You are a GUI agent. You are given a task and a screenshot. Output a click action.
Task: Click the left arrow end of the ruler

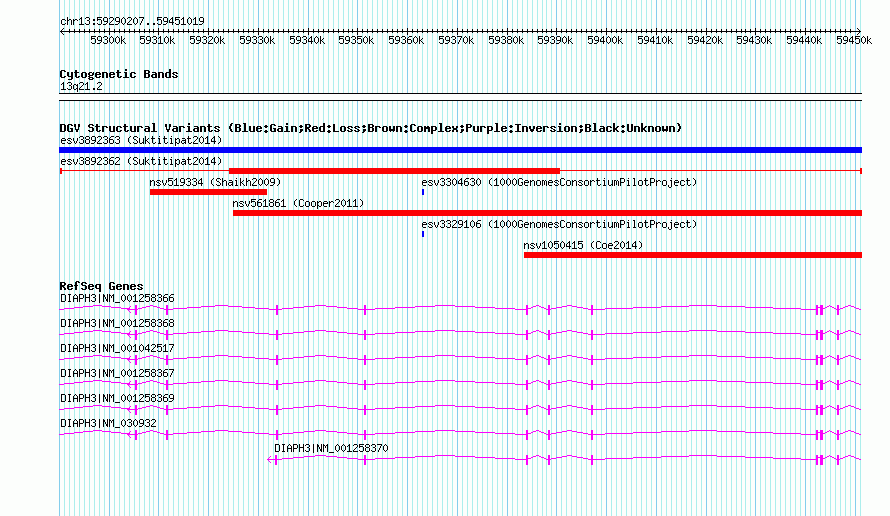pos(62,31)
